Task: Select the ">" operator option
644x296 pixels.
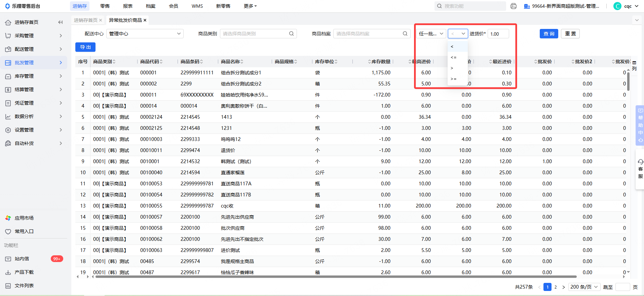Action: (x=458, y=68)
